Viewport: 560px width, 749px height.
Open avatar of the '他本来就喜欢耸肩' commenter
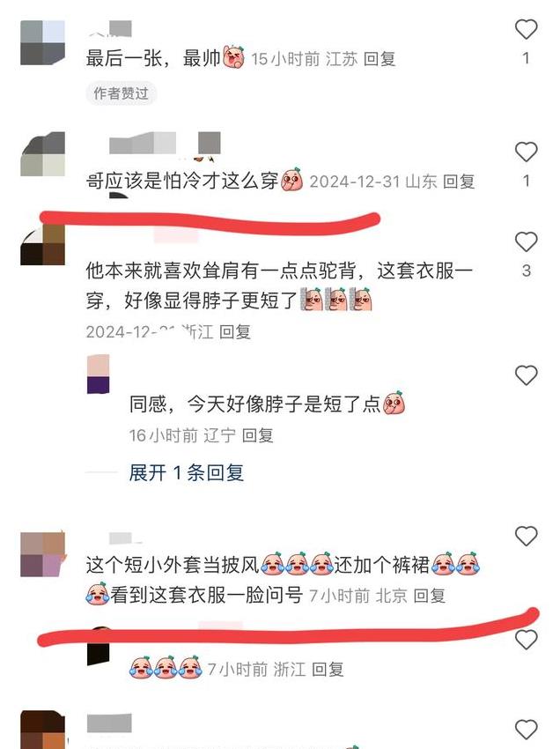pos(42,245)
